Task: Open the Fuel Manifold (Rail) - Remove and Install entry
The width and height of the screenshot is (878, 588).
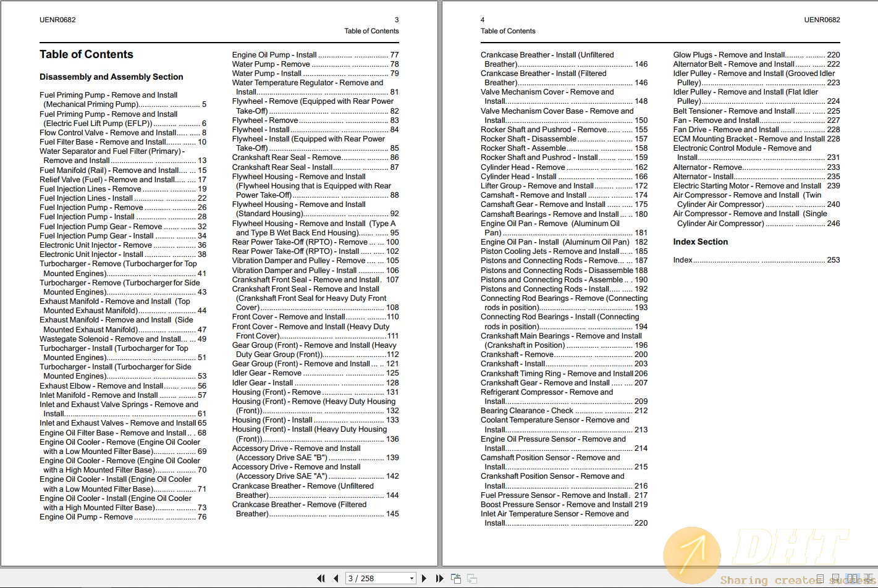Action: click(123, 170)
